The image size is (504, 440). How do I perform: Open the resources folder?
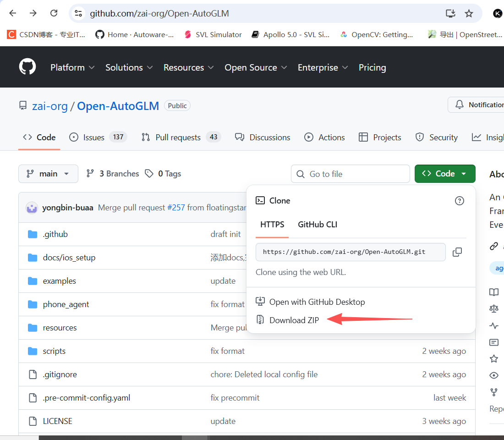tap(60, 328)
